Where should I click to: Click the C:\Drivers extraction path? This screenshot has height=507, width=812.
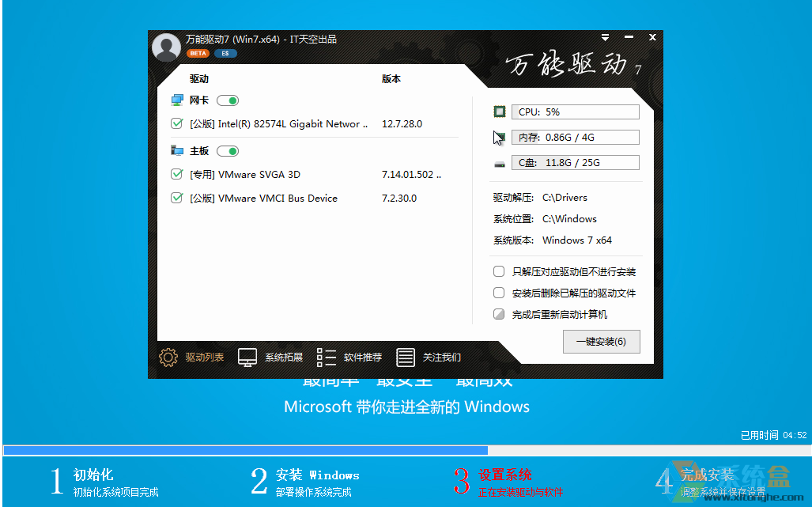click(x=565, y=197)
